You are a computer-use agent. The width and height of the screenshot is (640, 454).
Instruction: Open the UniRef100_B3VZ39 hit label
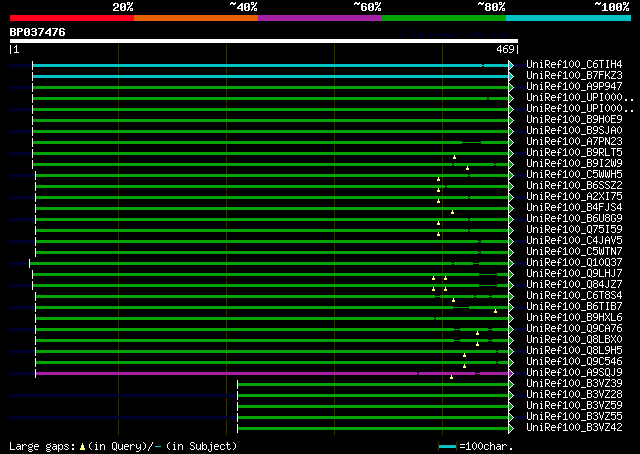tap(575, 384)
